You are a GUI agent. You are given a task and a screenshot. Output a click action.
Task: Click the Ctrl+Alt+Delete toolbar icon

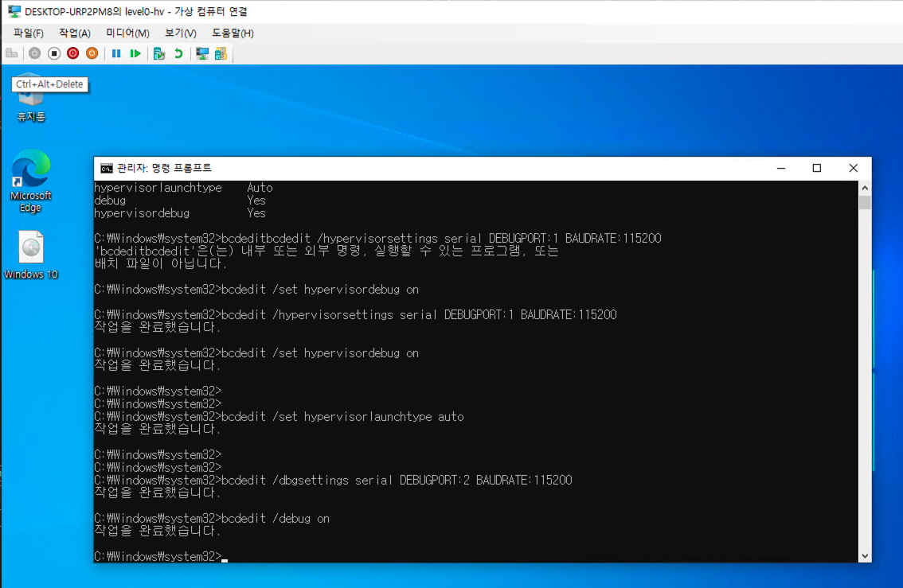click(x=11, y=53)
